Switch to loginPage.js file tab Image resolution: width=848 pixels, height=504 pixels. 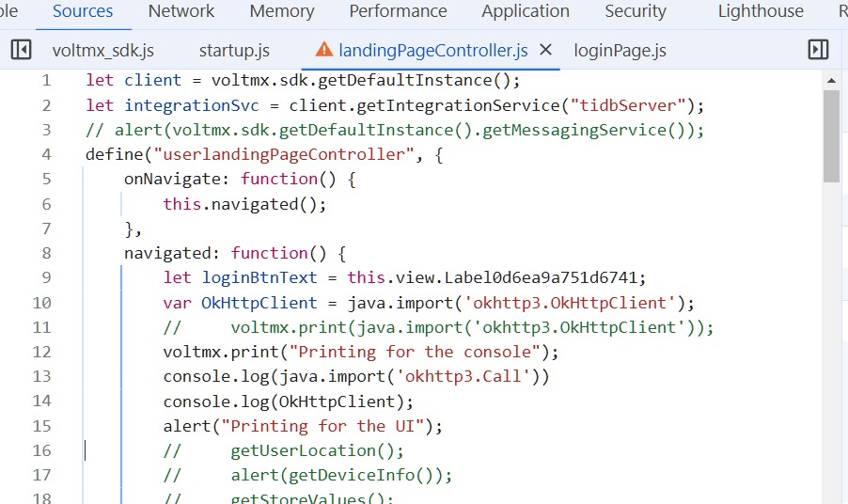click(x=620, y=50)
